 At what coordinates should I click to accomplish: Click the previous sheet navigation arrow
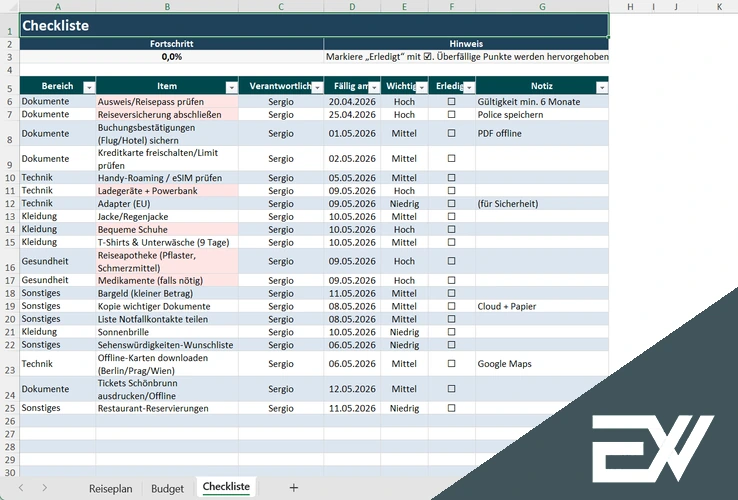pyautogui.click(x=19, y=488)
